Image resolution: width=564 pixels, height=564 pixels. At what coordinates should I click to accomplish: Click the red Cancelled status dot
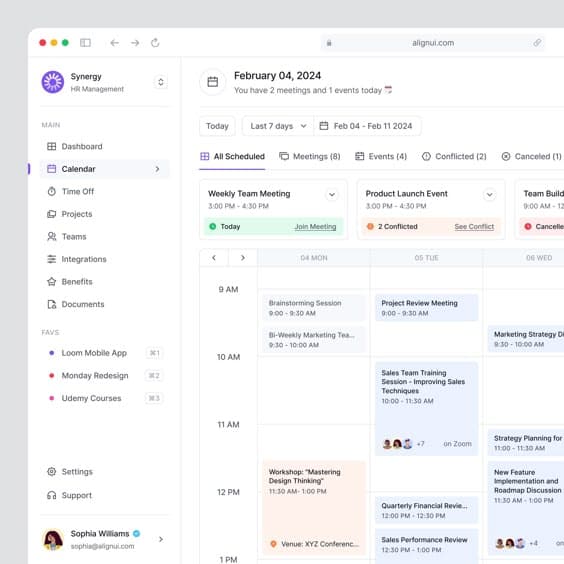[528, 226]
